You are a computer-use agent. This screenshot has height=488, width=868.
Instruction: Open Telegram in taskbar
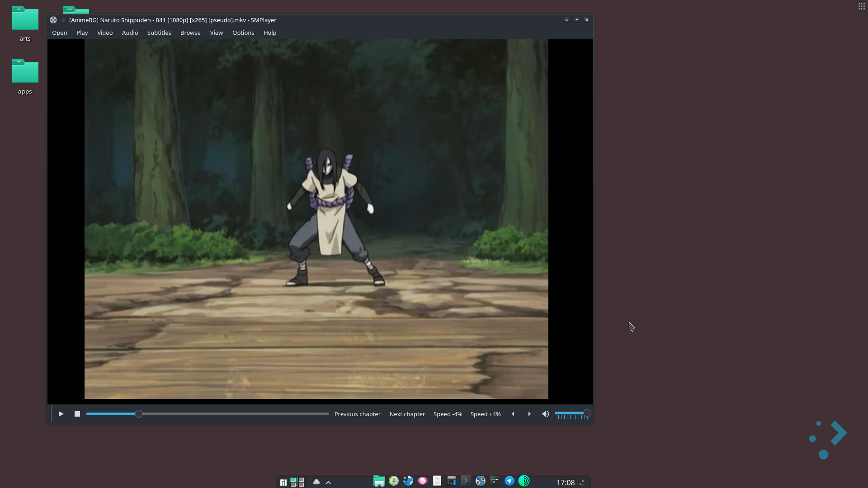(x=509, y=481)
